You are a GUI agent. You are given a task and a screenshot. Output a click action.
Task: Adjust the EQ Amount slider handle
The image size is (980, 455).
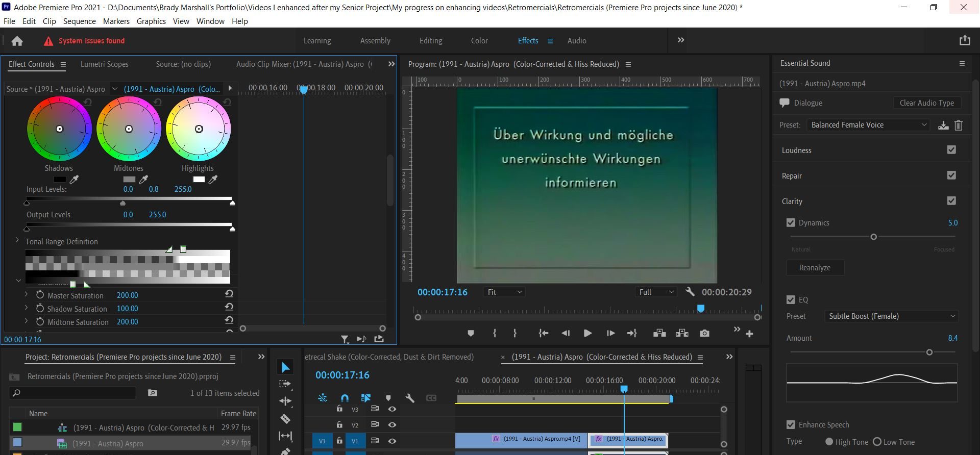pyautogui.click(x=929, y=352)
